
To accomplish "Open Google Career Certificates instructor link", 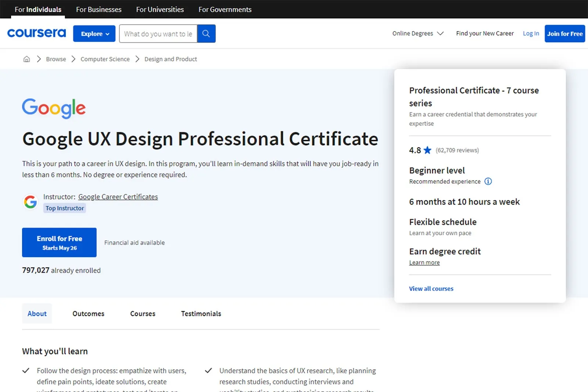I will pos(118,197).
